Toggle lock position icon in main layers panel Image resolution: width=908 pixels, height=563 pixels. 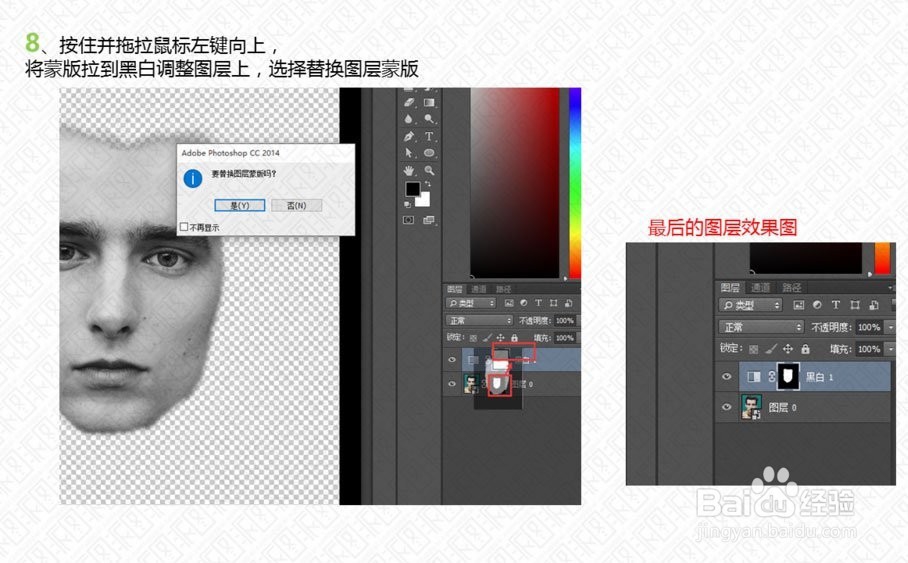(500, 338)
